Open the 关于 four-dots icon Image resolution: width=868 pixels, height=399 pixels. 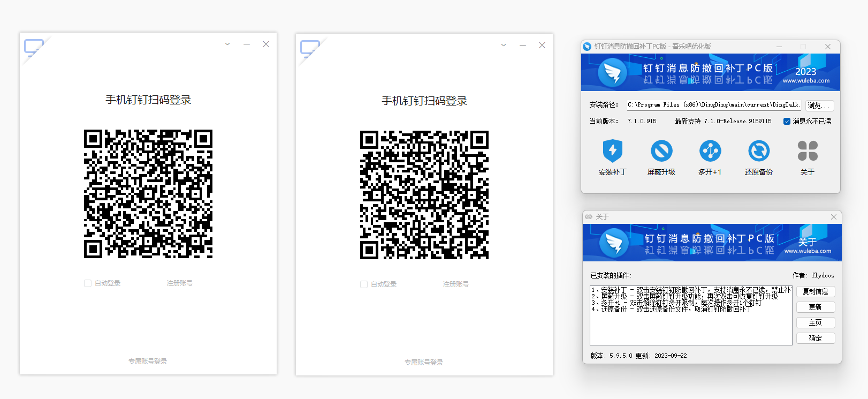pyautogui.click(x=808, y=150)
